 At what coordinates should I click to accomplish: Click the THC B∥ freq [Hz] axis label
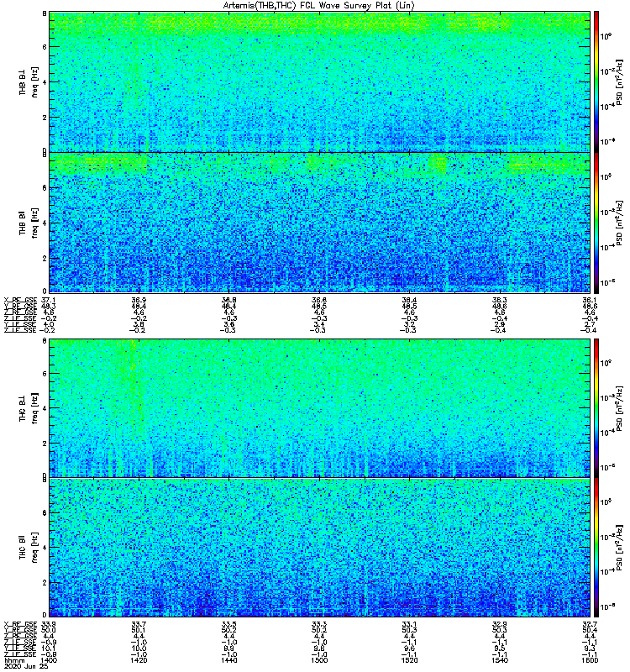tap(29, 548)
